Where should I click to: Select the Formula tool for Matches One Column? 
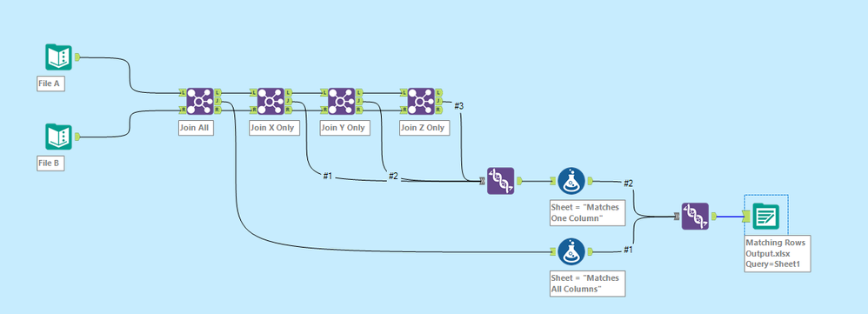pyautogui.click(x=571, y=181)
